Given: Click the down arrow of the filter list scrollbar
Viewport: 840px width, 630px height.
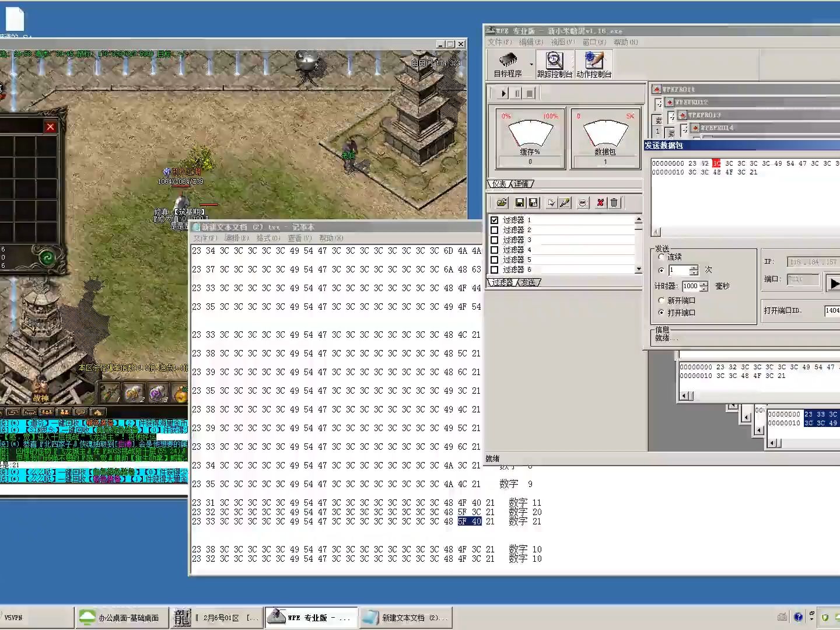Looking at the screenshot, I should 639,269.
